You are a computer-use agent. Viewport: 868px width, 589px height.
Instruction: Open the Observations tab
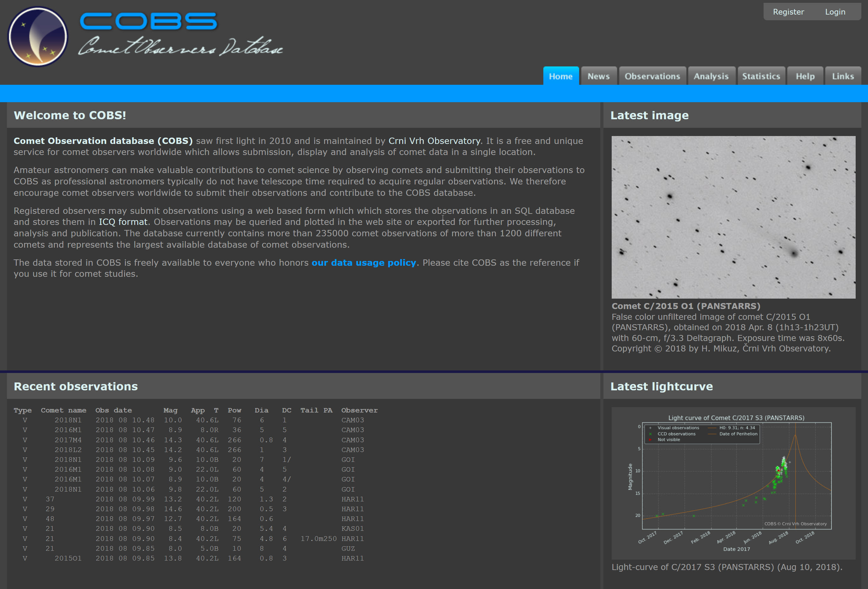[652, 76]
